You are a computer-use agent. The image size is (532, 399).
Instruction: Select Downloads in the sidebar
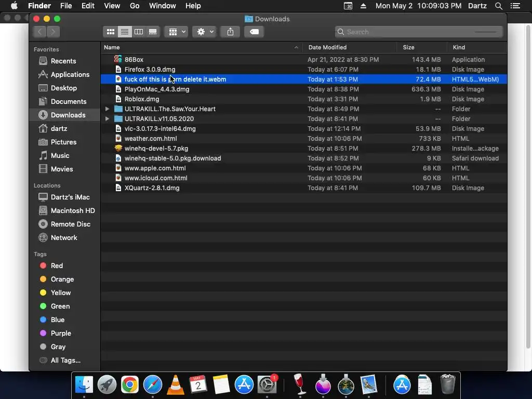click(x=64, y=115)
